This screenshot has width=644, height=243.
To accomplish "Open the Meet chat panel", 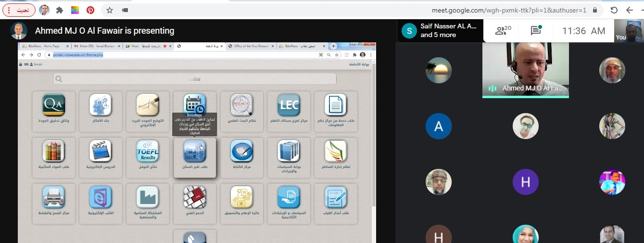I will click(x=536, y=31).
